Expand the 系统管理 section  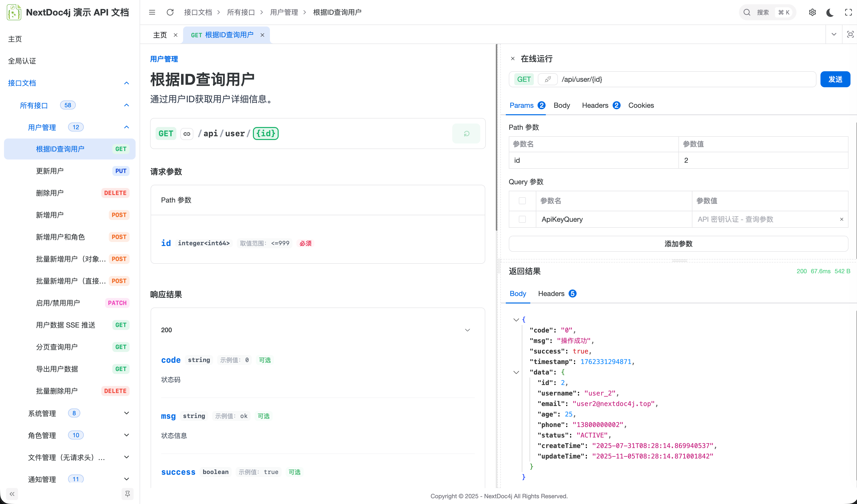click(x=127, y=413)
